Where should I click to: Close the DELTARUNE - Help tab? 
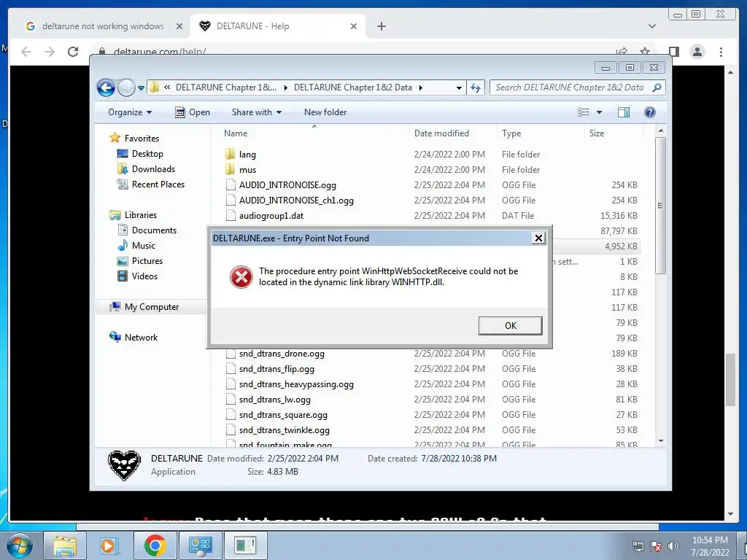pos(354,26)
